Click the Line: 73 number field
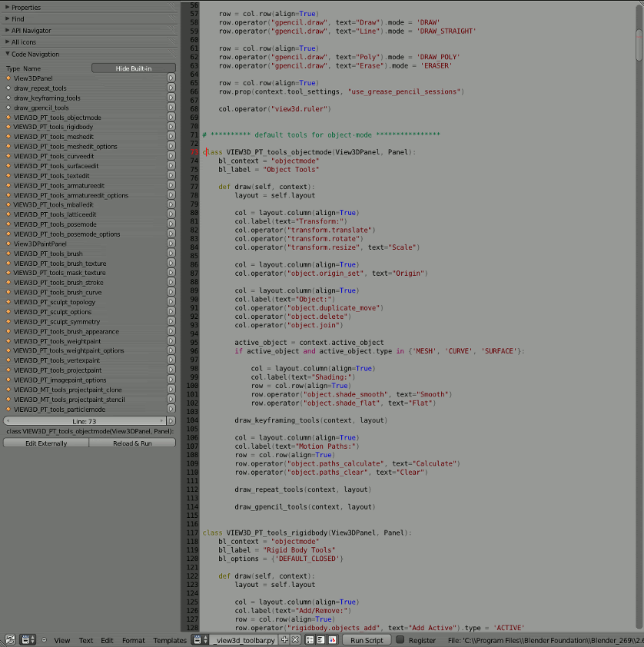The image size is (644, 647). 85,421
